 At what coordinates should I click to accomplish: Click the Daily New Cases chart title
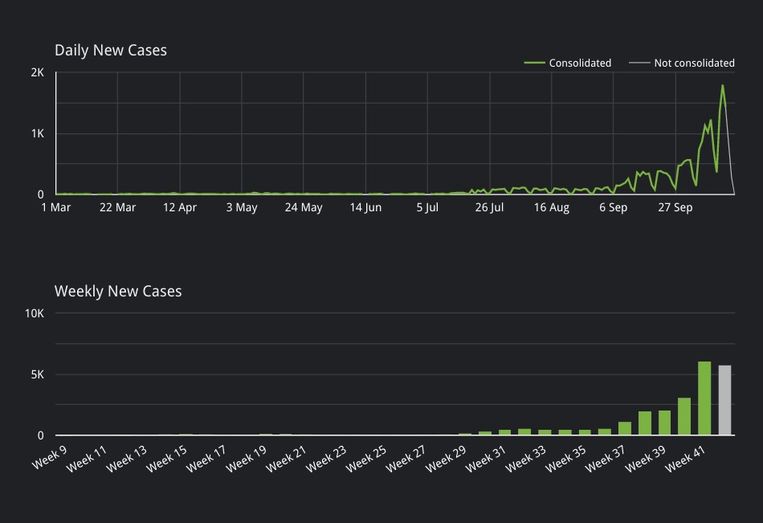coord(110,50)
